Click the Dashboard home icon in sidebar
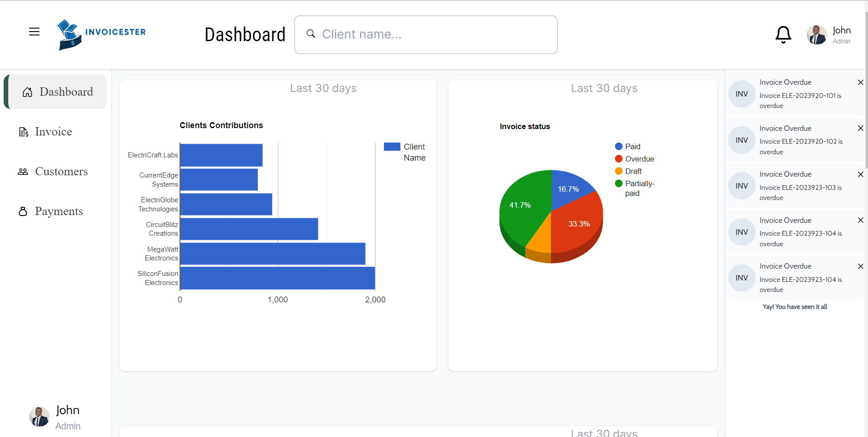 coord(27,92)
